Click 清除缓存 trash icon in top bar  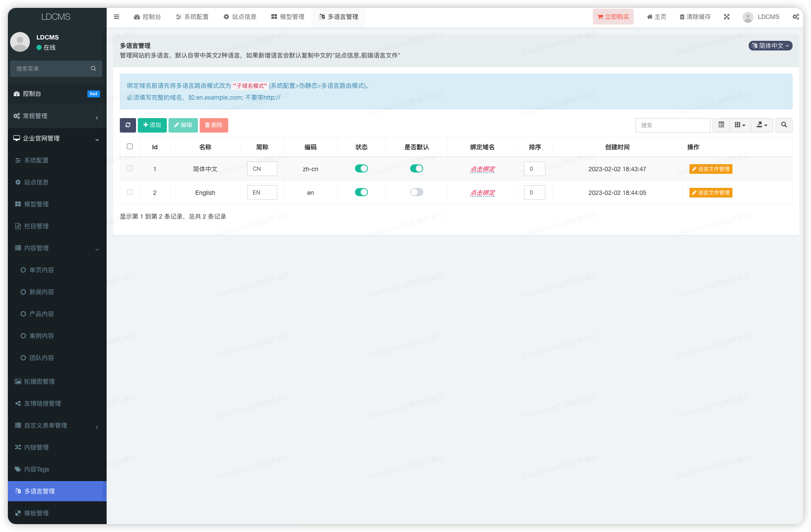click(x=682, y=17)
